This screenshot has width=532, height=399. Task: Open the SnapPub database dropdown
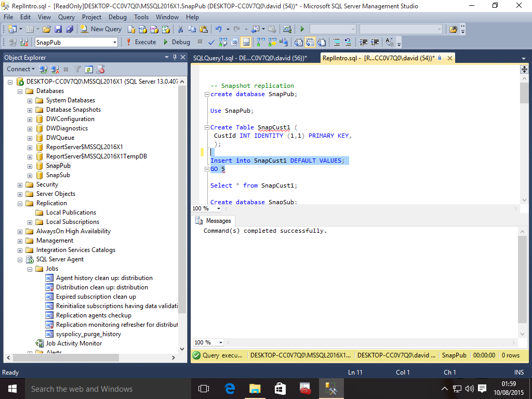click(115, 42)
